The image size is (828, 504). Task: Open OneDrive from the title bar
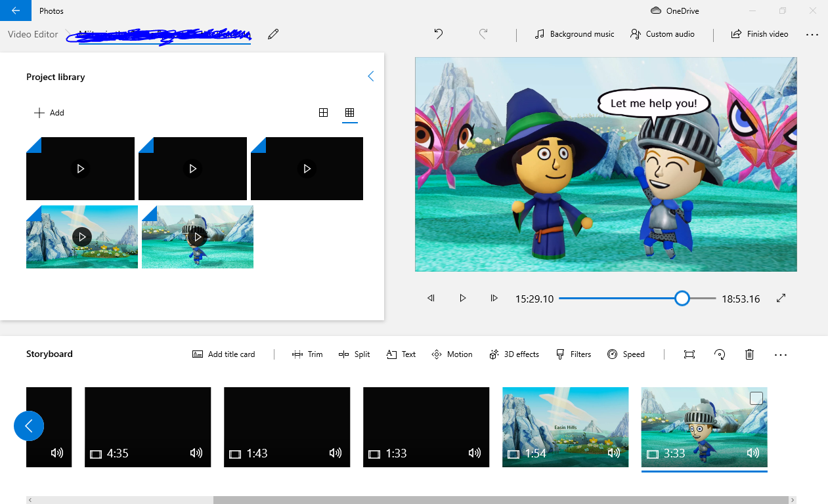(674, 11)
